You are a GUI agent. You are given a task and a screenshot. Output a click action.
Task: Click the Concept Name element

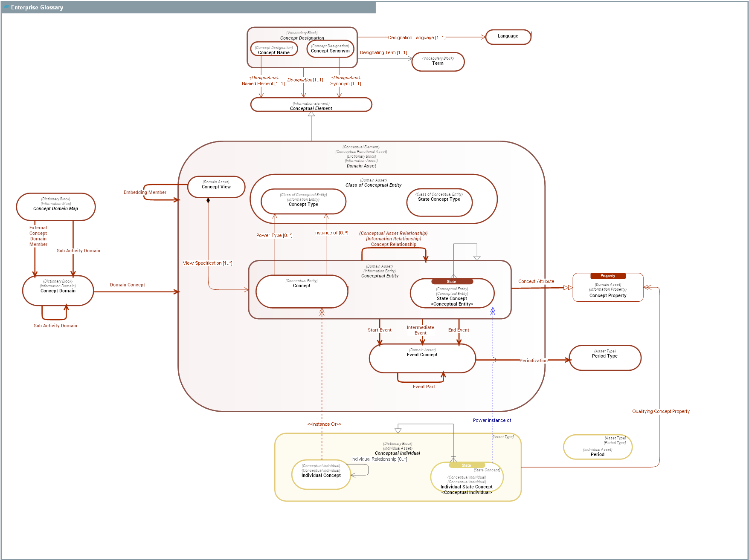point(274,50)
